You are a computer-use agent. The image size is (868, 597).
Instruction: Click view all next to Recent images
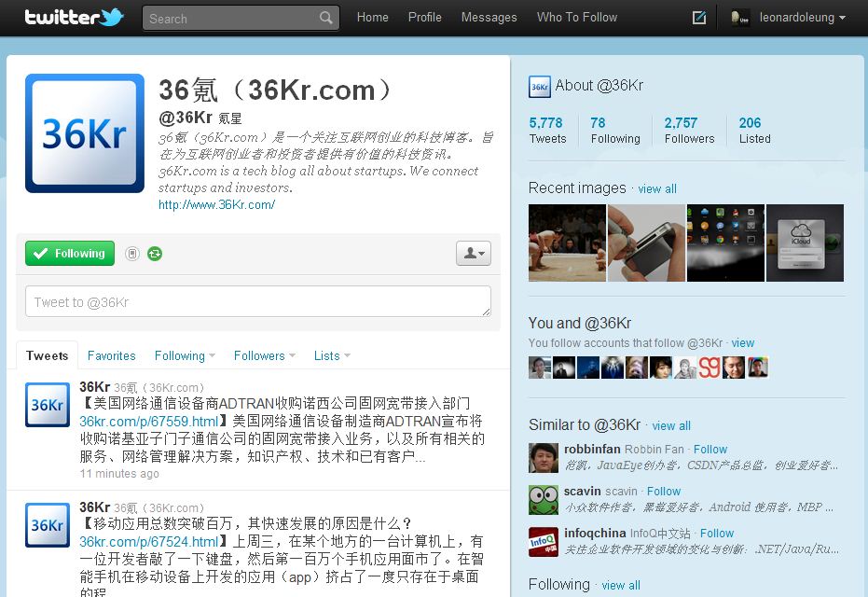[x=657, y=188]
